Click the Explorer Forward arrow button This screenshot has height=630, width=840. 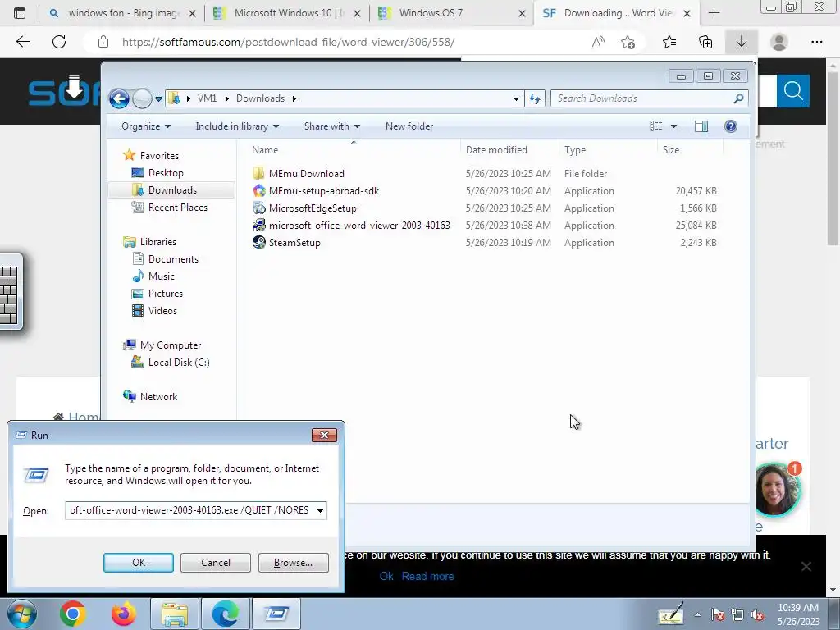[x=142, y=98]
